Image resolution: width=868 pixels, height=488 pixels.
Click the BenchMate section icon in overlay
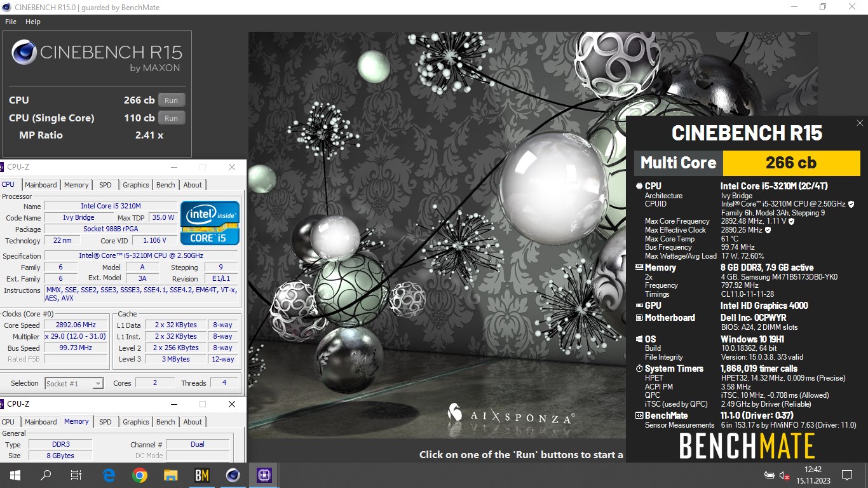[639, 416]
